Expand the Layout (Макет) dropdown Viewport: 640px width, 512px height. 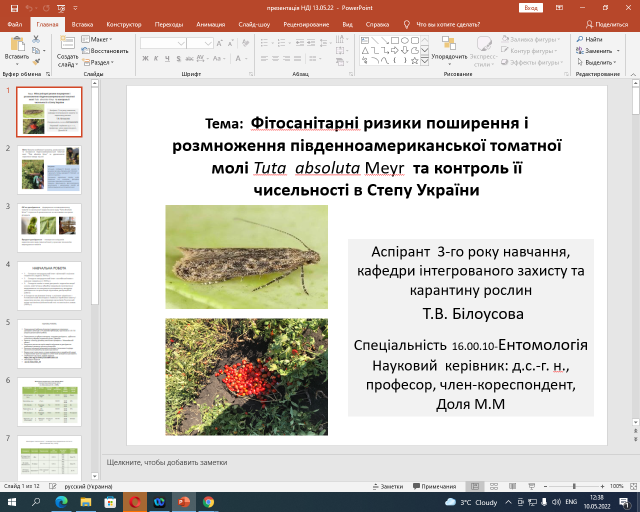[98, 39]
